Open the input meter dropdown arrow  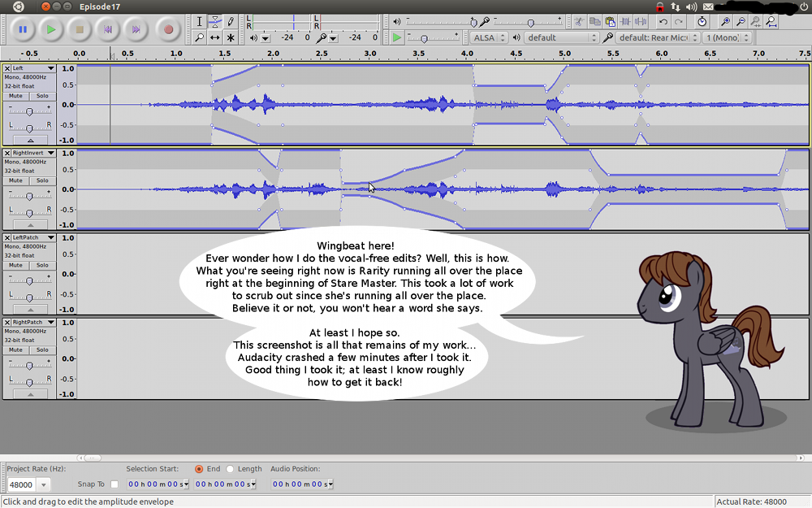click(333, 38)
